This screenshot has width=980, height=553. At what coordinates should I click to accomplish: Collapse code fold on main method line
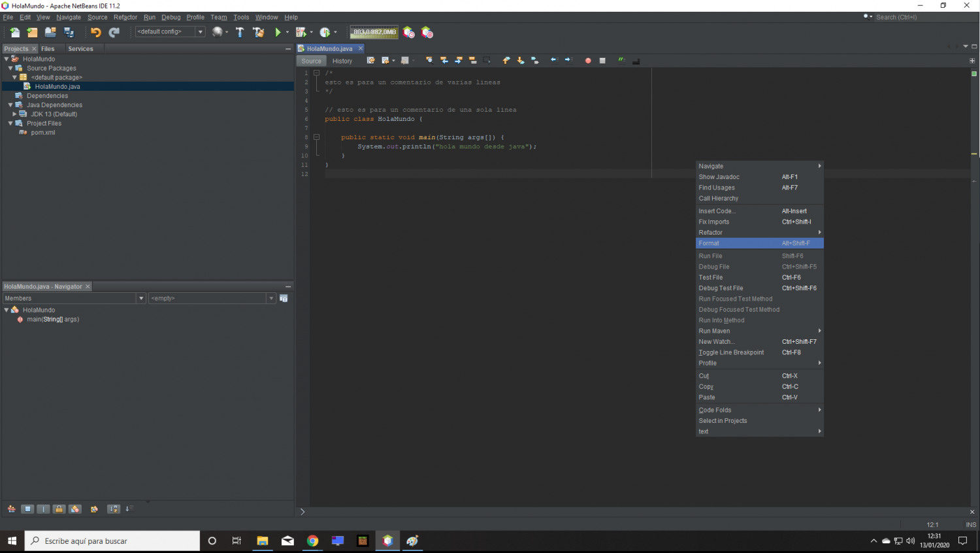click(x=316, y=137)
